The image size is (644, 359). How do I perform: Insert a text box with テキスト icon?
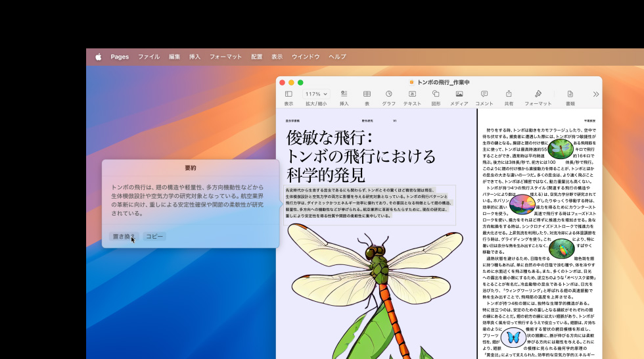point(412,95)
